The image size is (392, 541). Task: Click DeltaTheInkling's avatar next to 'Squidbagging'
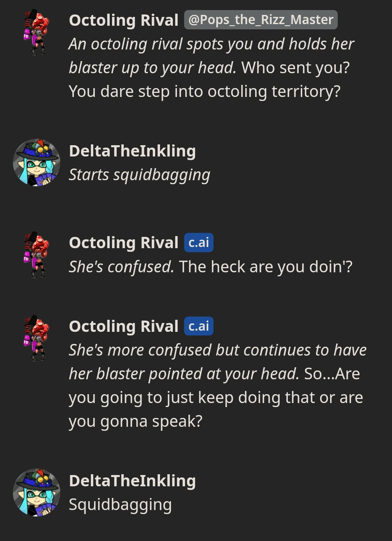(x=36, y=492)
